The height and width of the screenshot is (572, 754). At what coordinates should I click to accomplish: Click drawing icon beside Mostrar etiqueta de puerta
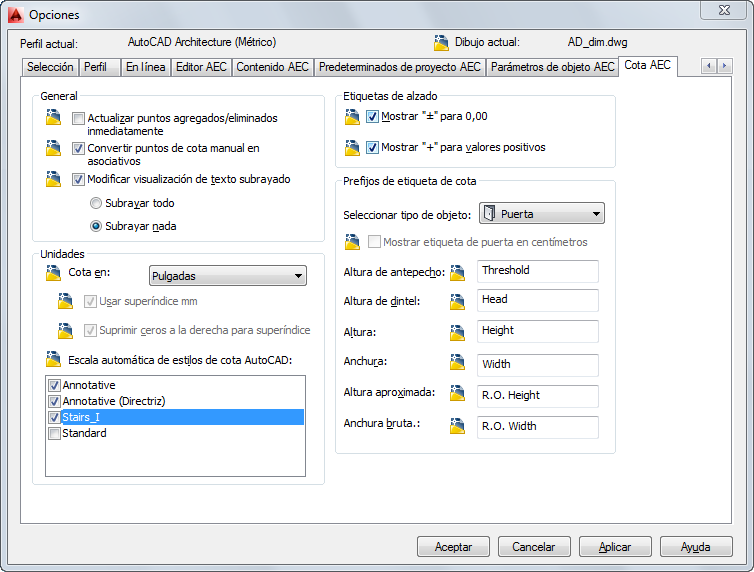(352, 242)
